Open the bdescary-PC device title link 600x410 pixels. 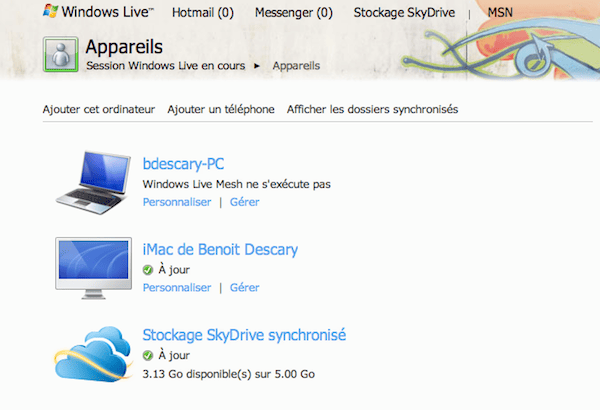tap(190, 163)
